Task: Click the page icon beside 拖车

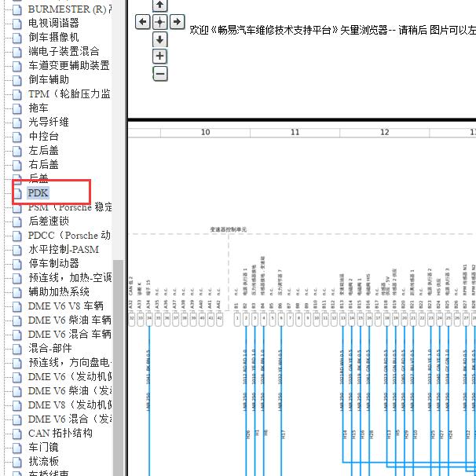Action: (x=17, y=108)
